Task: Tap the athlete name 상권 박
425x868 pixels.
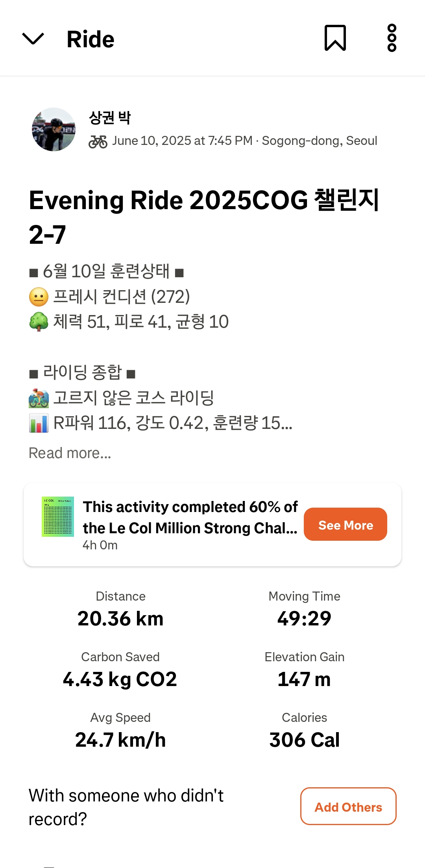Action: [x=110, y=117]
